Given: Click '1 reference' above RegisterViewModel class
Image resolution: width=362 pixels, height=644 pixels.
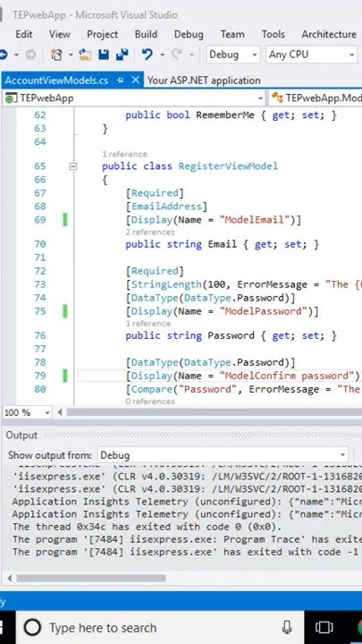Looking at the screenshot, I should [x=124, y=154].
